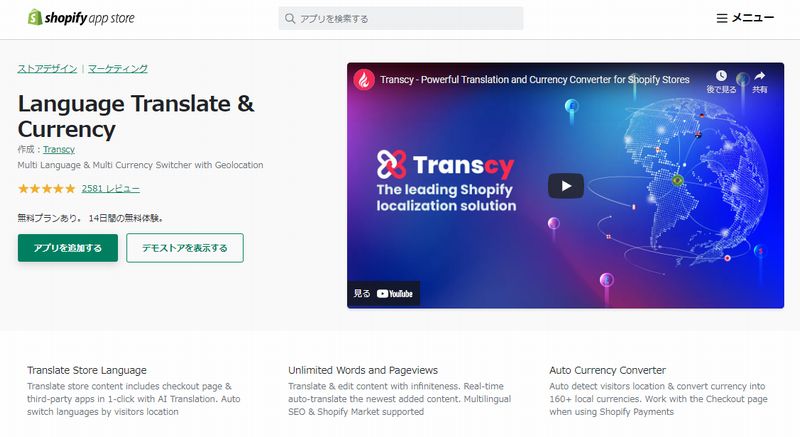800x437 pixels.
Task: Open the ストアデザイン category link
Action: 47,68
